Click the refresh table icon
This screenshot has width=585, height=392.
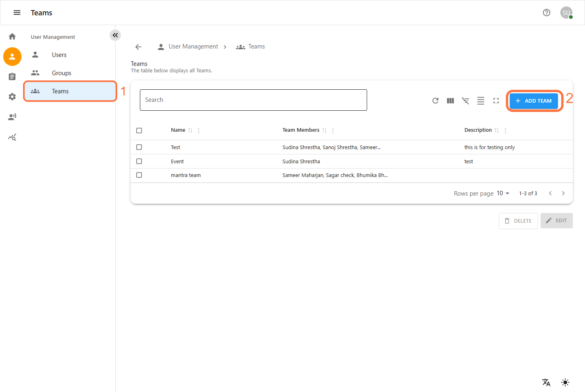[435, 101]
